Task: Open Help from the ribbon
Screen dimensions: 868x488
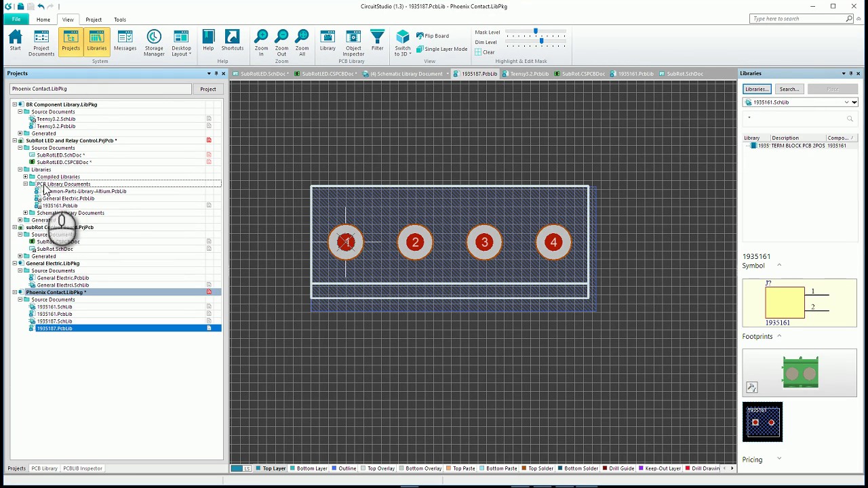Action: click(208, 41)
